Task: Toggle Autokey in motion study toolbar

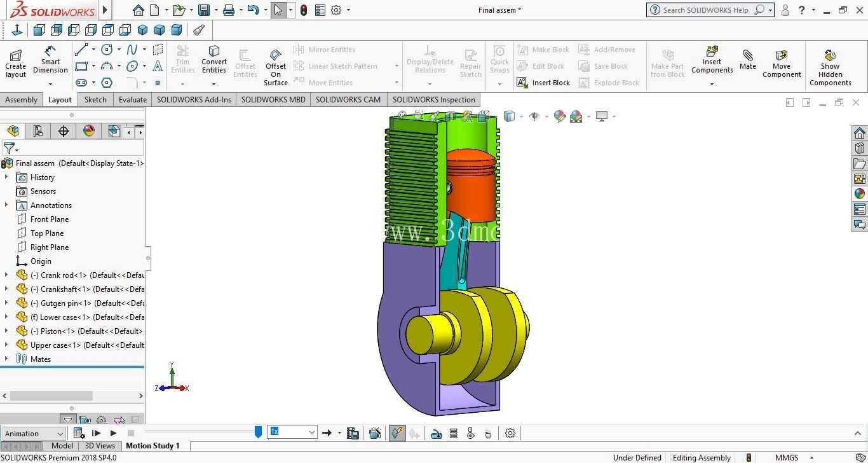Action: coord(397,433)
